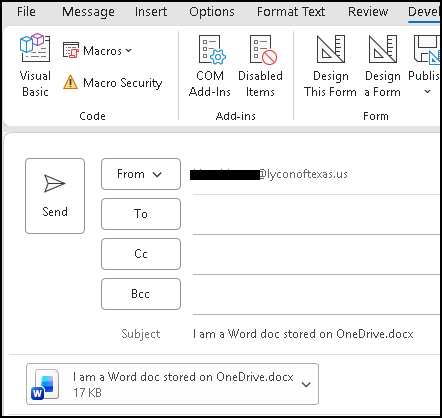Select Design This Form
The width and height of the screenshot is (442, 418).
330,66
